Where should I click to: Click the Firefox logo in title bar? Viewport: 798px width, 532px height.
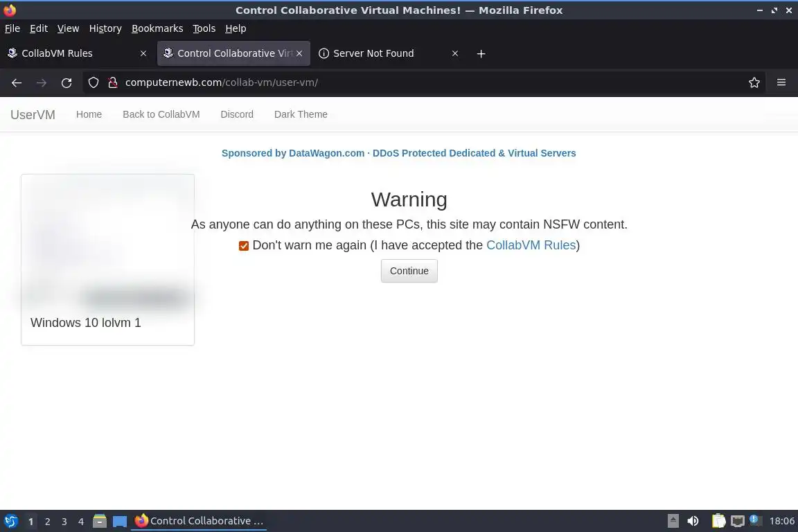tap(10, 10)
